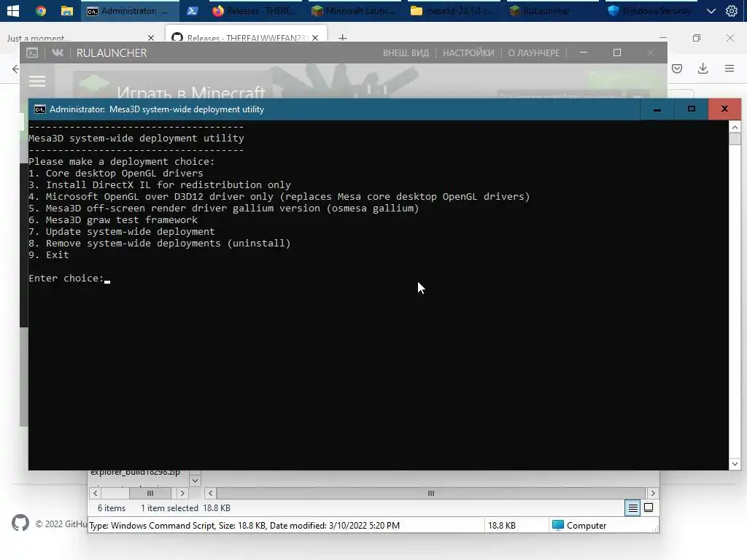Switch to Minecraft Launcher taskbar item
The image size is (747, 560).
[x=355, y=10]
